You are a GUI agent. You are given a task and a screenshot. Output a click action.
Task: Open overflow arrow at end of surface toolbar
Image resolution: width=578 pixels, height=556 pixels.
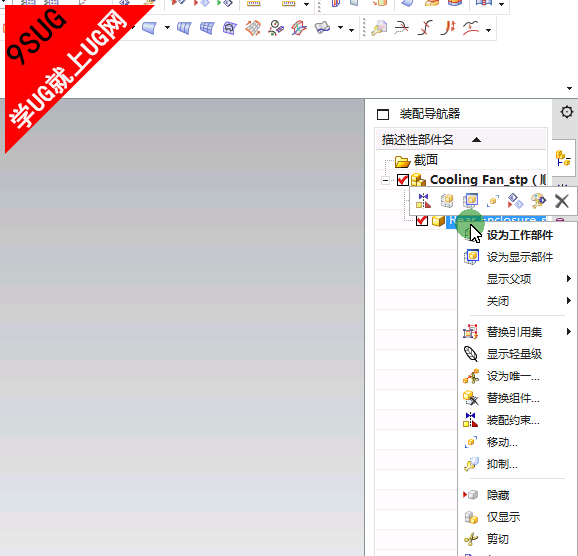351,31
